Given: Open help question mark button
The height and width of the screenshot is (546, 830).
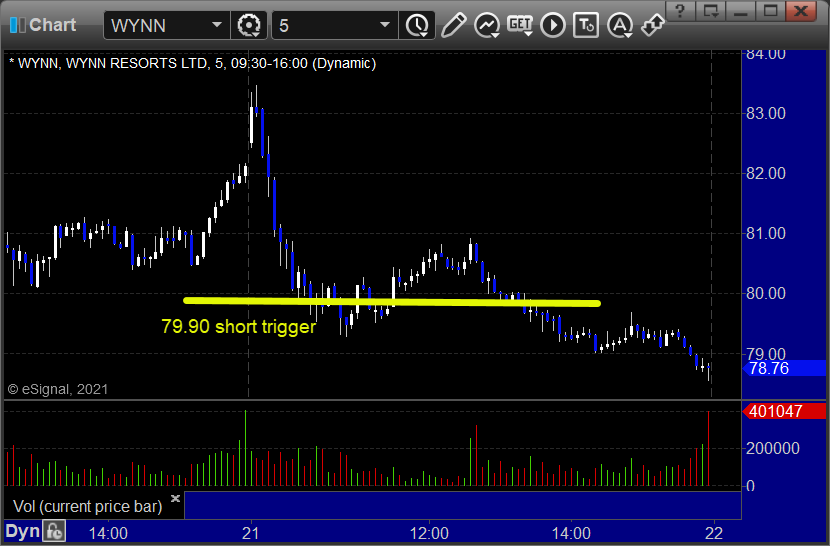Looking at the screenshot, I should point(680,11).
